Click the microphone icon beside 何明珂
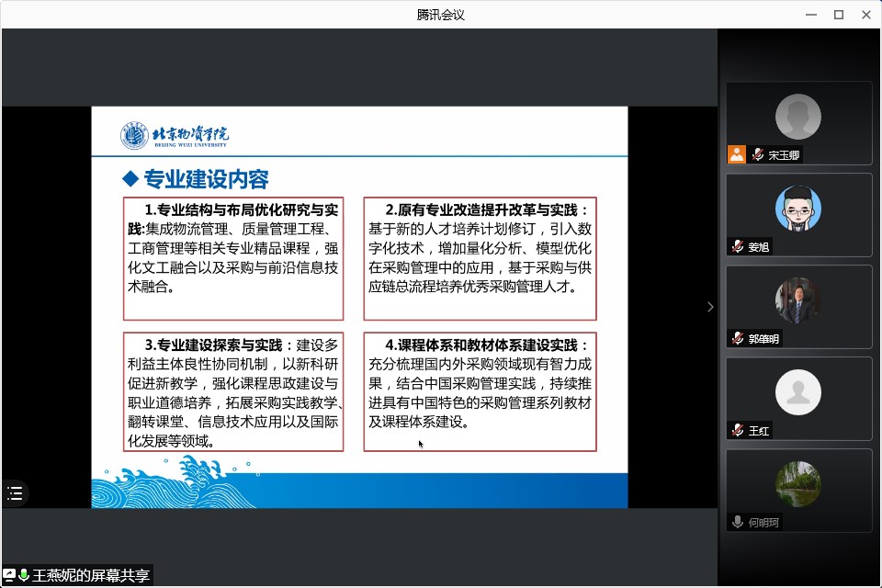The height and width of the screenshot is (588, 882). point(737,522)
